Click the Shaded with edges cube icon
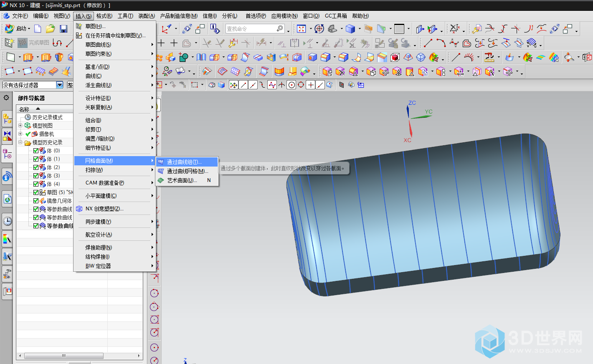 pos(350,28)
